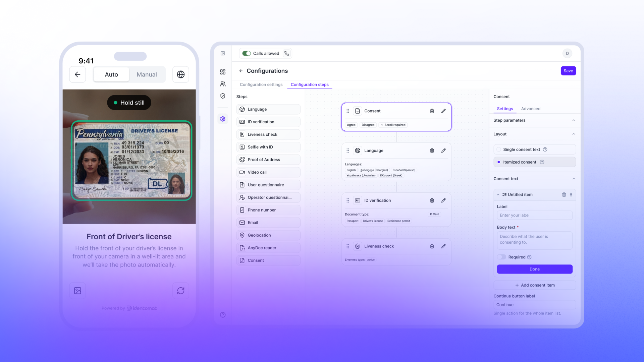Open shield verification icon in sidebar
Viewport: 644px width, 362px height.
(223, 96)
